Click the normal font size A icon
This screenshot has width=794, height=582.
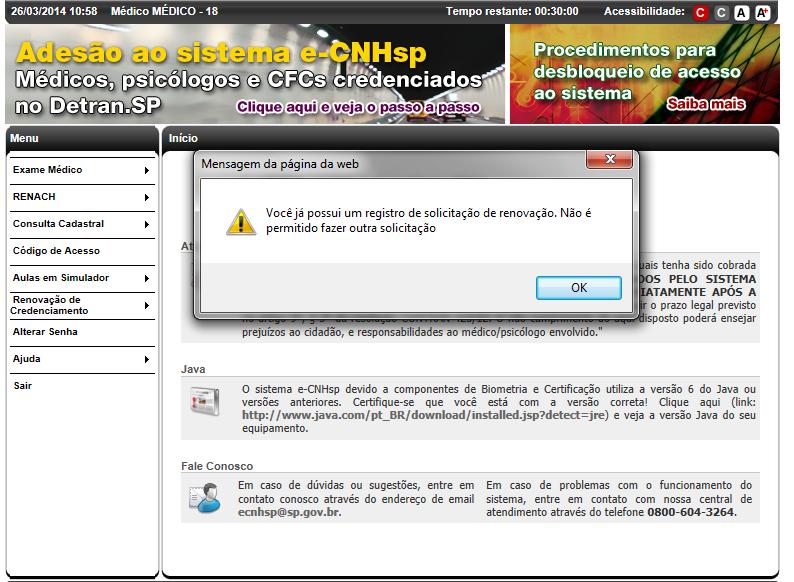tap(741, 13)
